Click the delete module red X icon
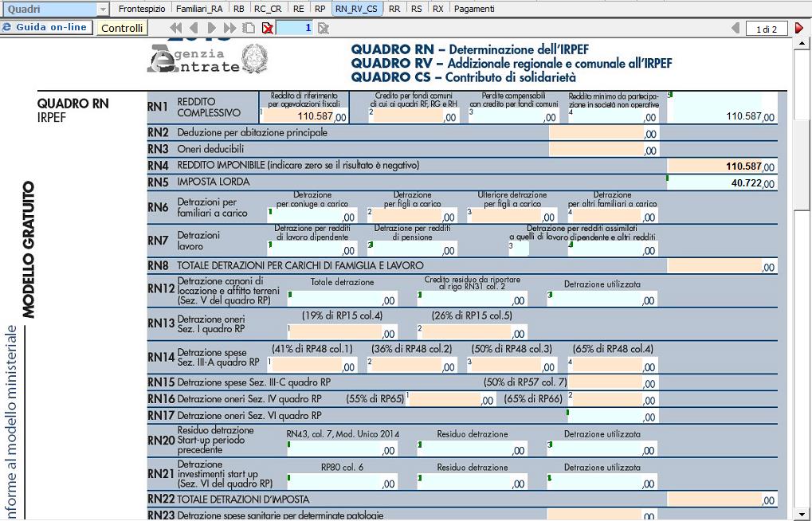Screen dimensions: 812x521 click(267, 28)
